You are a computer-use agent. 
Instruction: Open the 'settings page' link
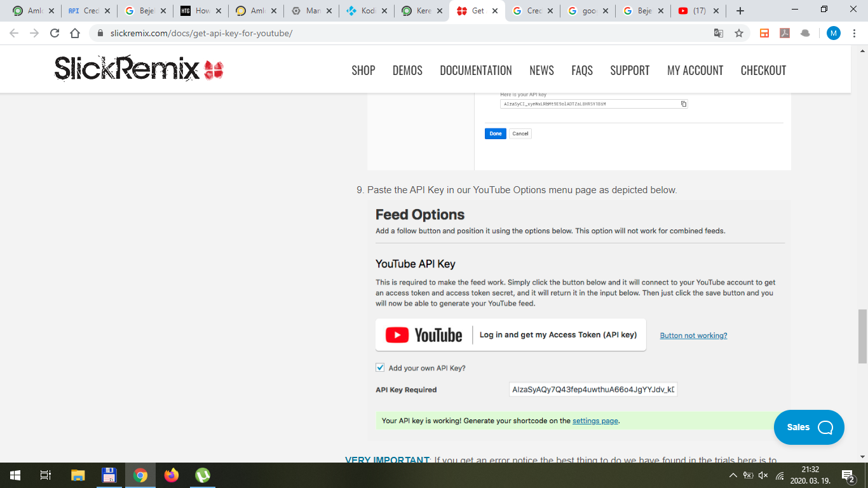tap(595, 421)
